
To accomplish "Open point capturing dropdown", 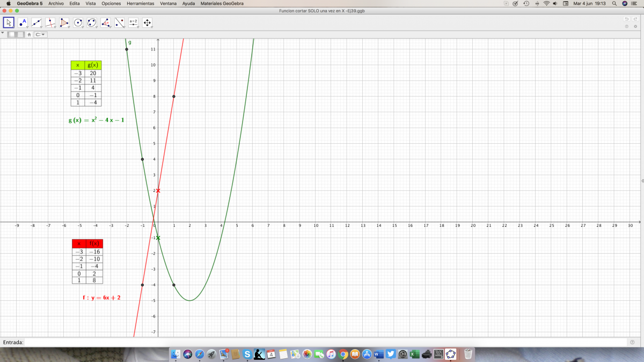I will coord(41,34).
